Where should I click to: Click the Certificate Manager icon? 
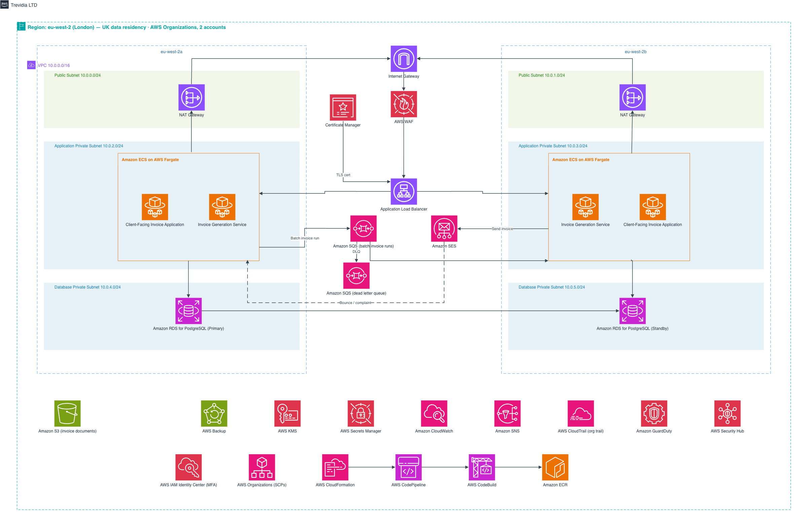[x=343, y=108]
